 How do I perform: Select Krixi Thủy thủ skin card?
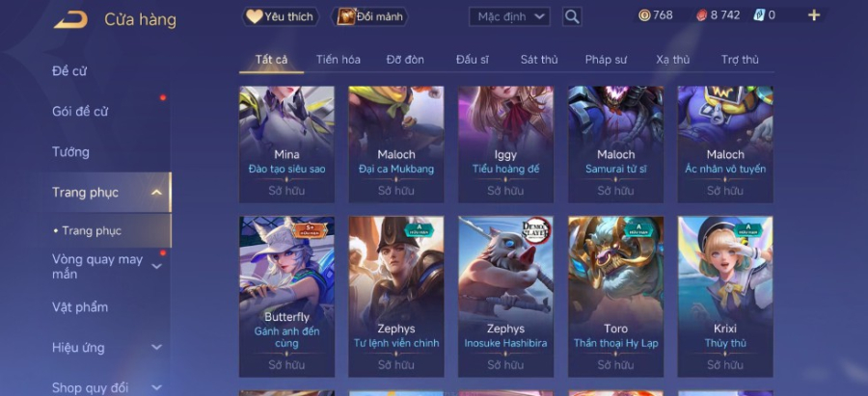[x=725, y=297]
